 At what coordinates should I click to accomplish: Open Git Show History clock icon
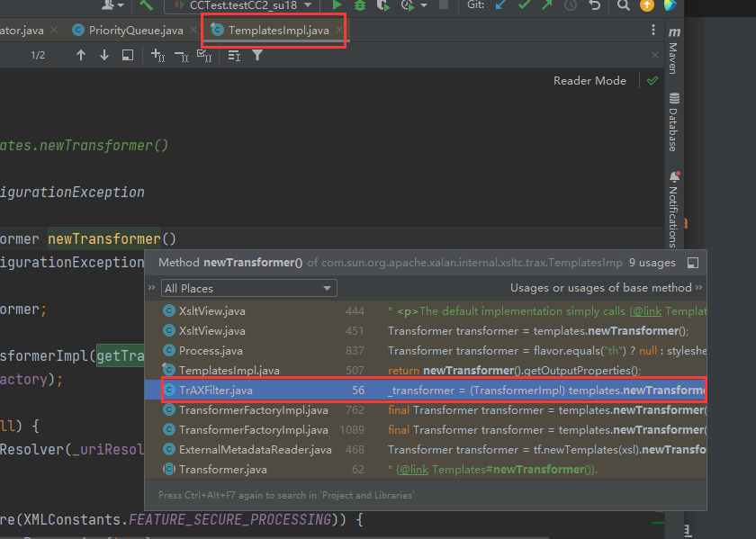click(571, 5)
